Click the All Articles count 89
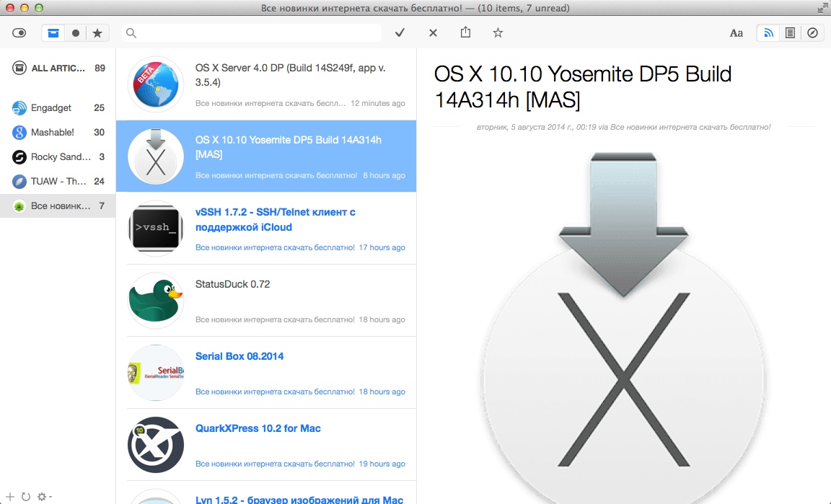 pos(100,68)
